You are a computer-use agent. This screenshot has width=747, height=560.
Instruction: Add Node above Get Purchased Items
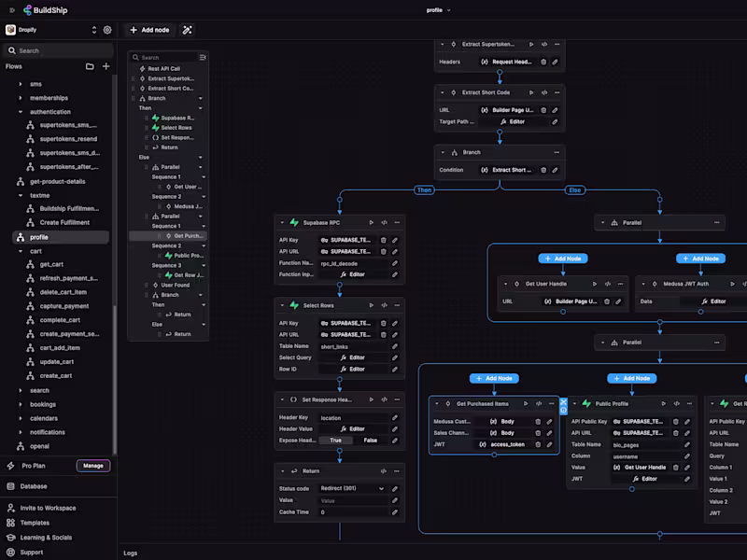(494, 378)
